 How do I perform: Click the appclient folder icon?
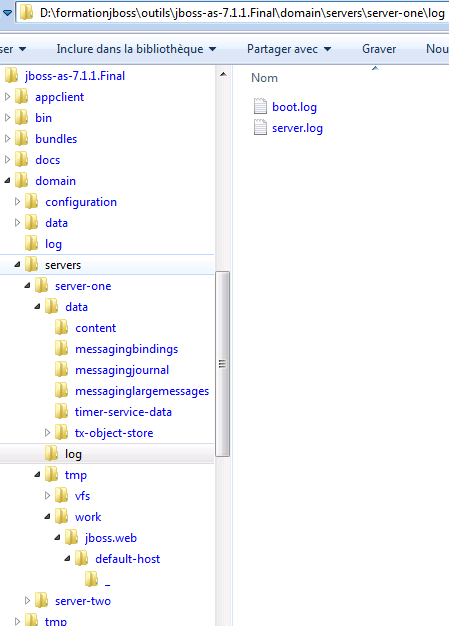pyautogui.click(x=22, y=97)
